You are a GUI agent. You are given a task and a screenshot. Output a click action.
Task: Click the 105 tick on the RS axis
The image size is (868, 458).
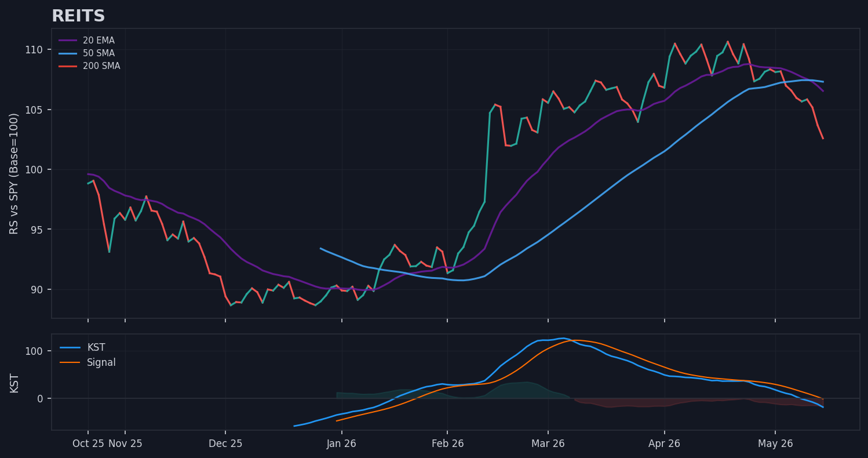pos(34,110)
